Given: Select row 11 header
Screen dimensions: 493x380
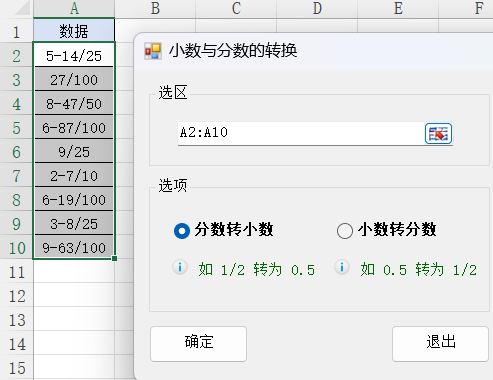Looking at the screenshot, I should click(16, 272).
